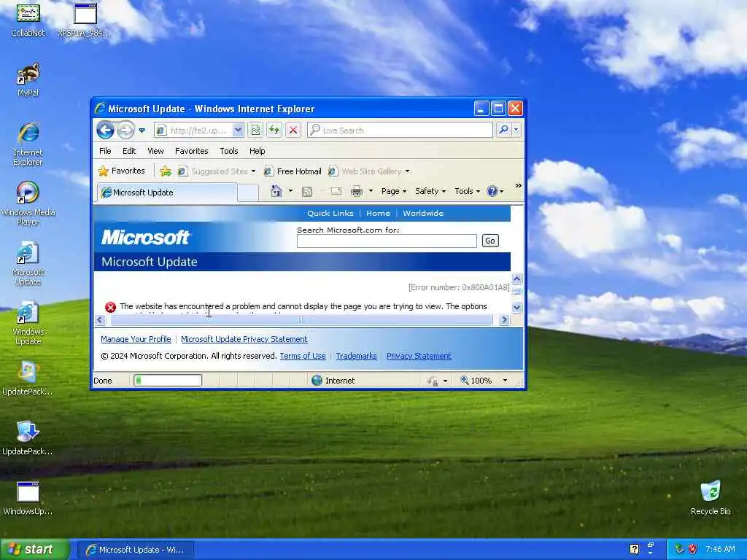Open search provider options dropdown

click(x=516, y=130)
